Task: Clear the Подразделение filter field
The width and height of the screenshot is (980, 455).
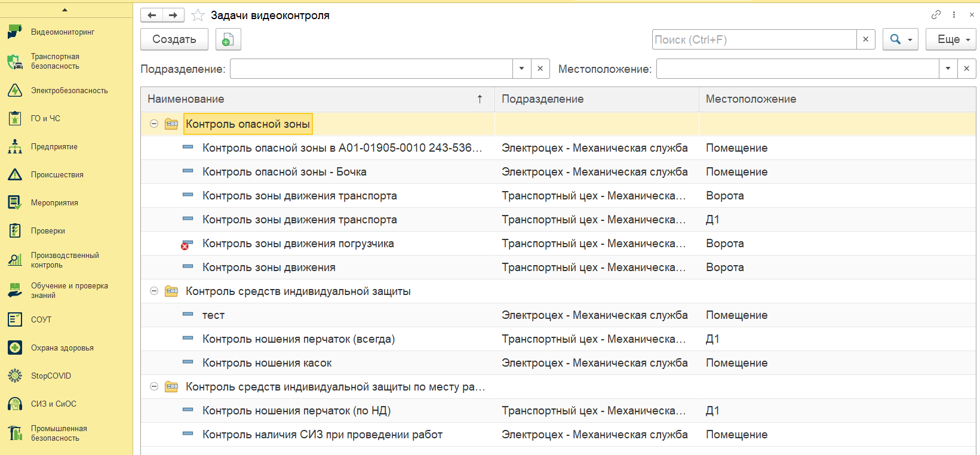Action: 540,69
